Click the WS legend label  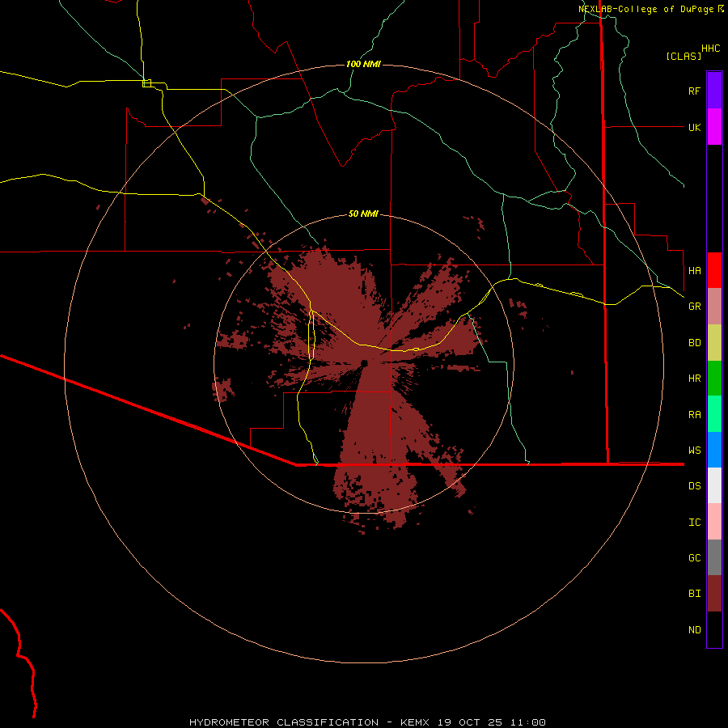tap(694, 450)
